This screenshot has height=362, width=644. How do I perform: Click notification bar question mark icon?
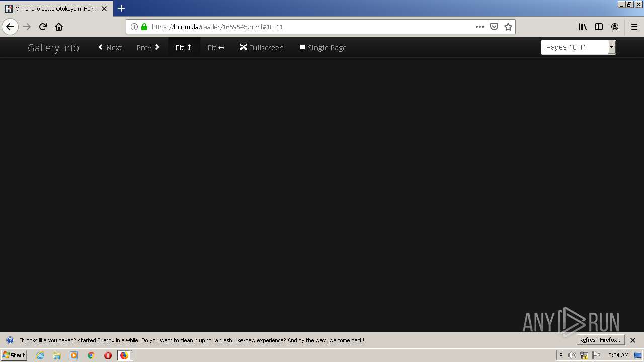click(10, 340)
